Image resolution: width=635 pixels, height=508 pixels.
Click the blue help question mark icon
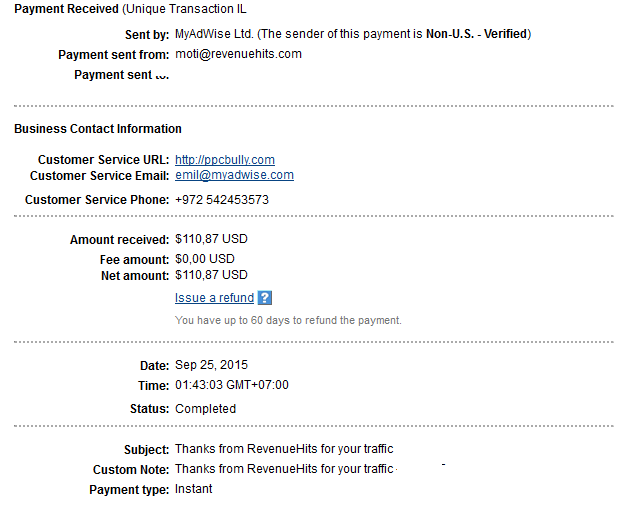point(264,298)
